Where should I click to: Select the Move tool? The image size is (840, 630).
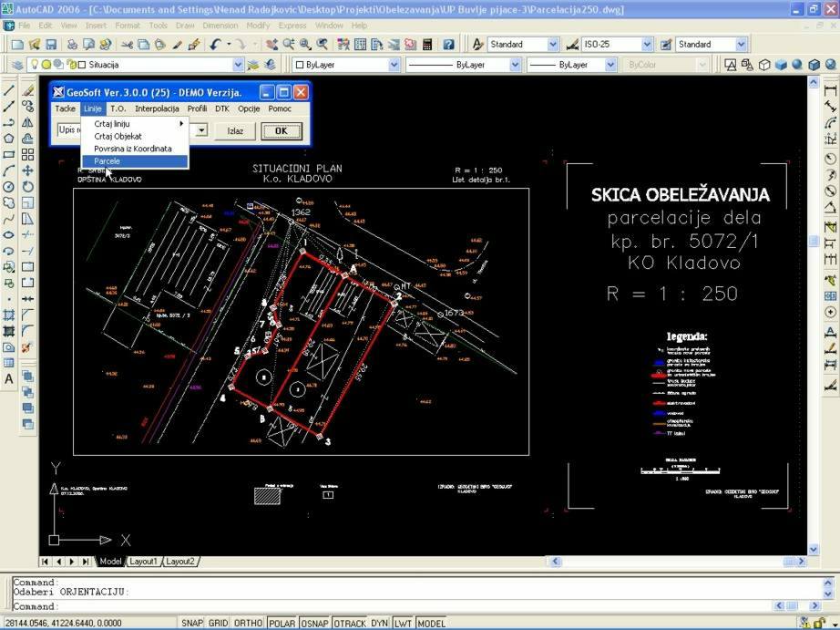28,171
